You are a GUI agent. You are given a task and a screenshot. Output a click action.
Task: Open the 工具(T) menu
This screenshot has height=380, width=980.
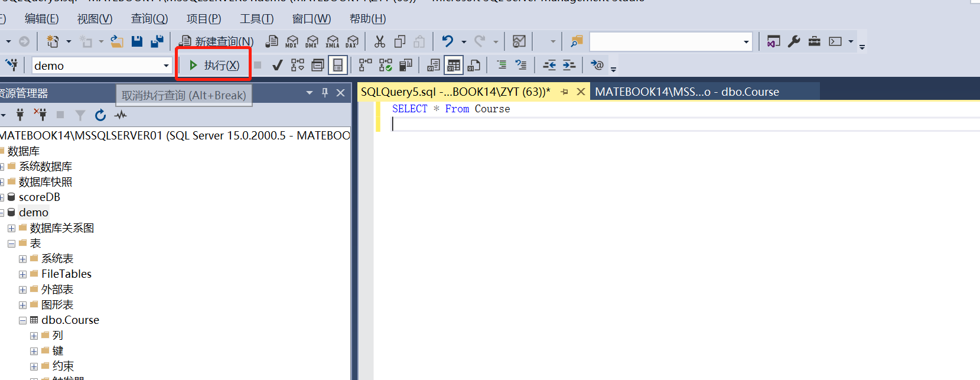click(x=256, y=19)
